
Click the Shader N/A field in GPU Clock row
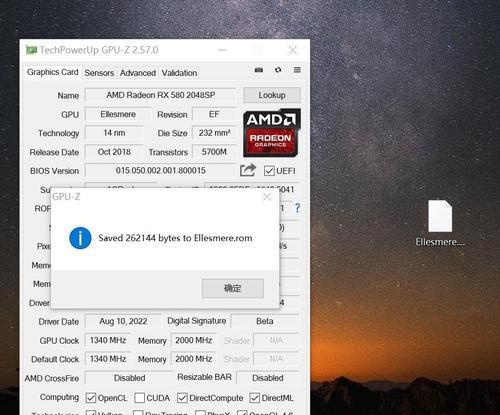point(276,340)
